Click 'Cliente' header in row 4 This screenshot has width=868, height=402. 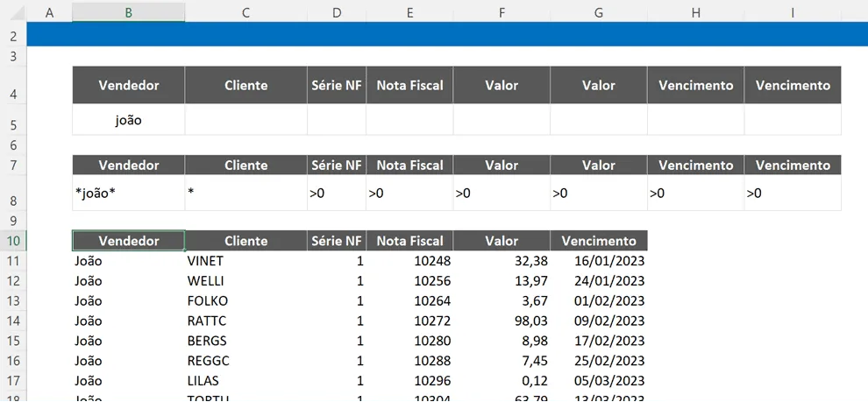coord(245,85)
